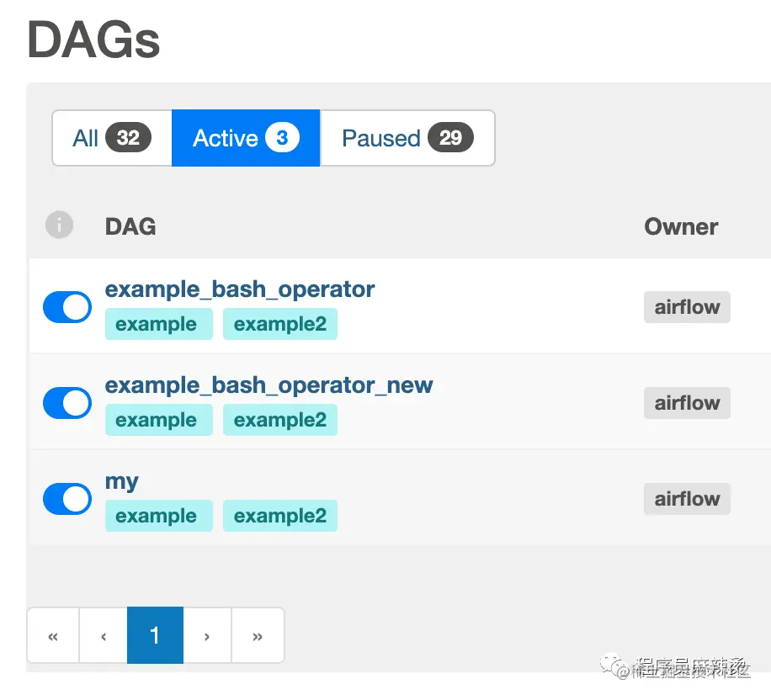Toggle off example_bash_operator_new DAG
This screenshot has width=771, height=700.
pyautogui.click(x=67, y=403)
